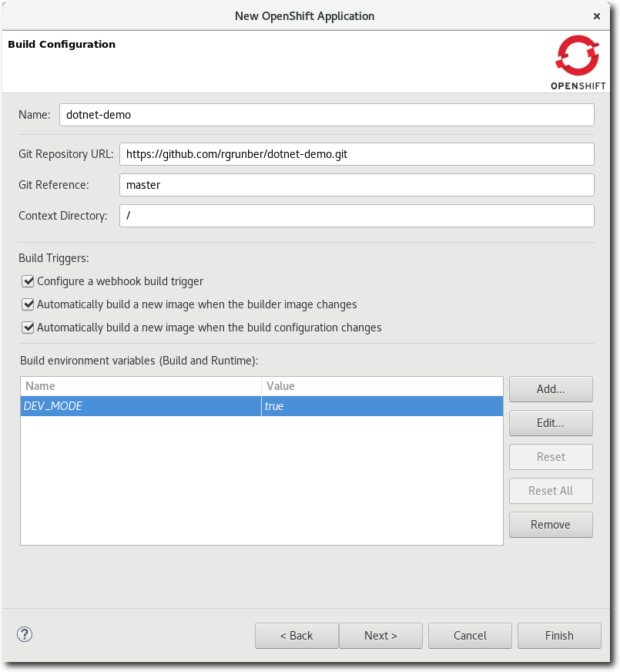Focus the Context Directory input

point(357,215)
